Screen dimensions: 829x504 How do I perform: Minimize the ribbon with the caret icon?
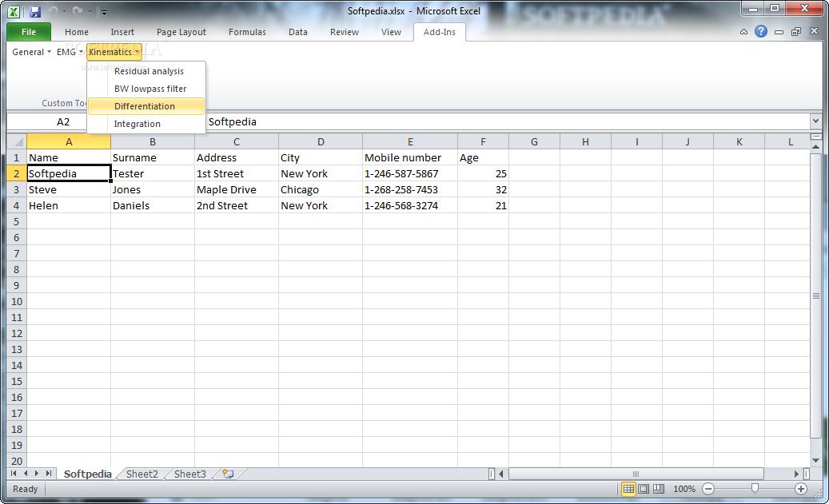click(x=744, y=32)
